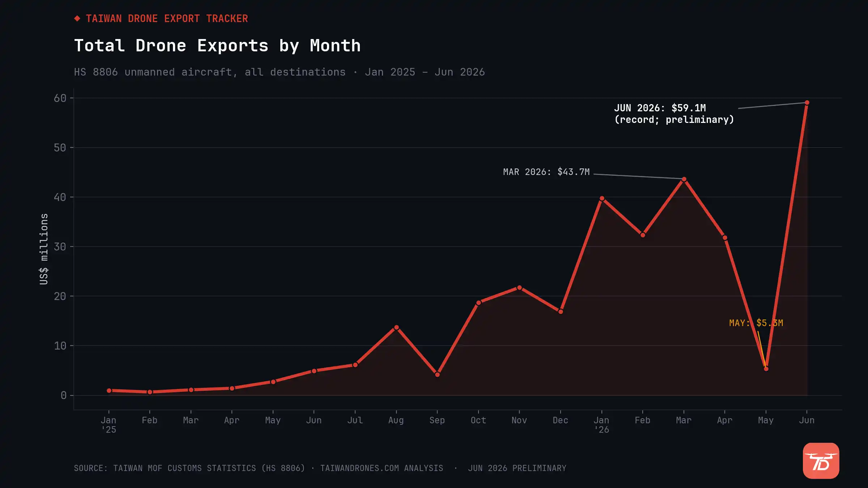This screenshot has width=868, height=488.
Task: Click the 60 y-axis tick label
Action: (x=60, y=98)
